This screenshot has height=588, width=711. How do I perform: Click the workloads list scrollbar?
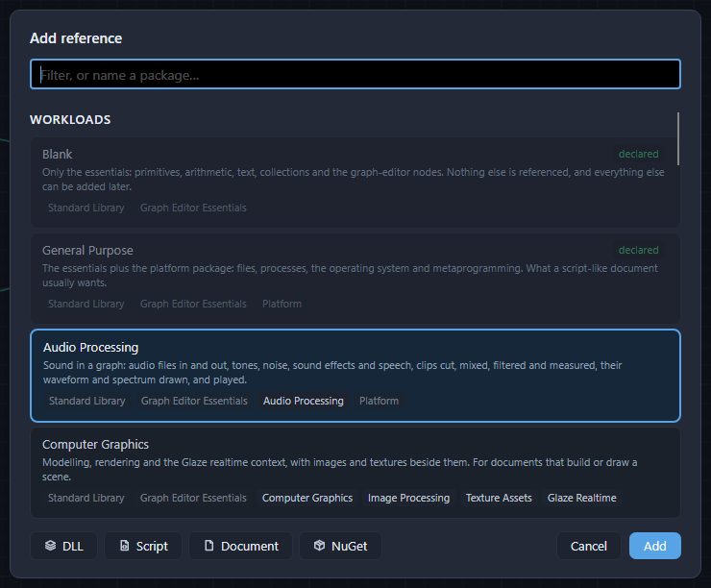(678, 138)
